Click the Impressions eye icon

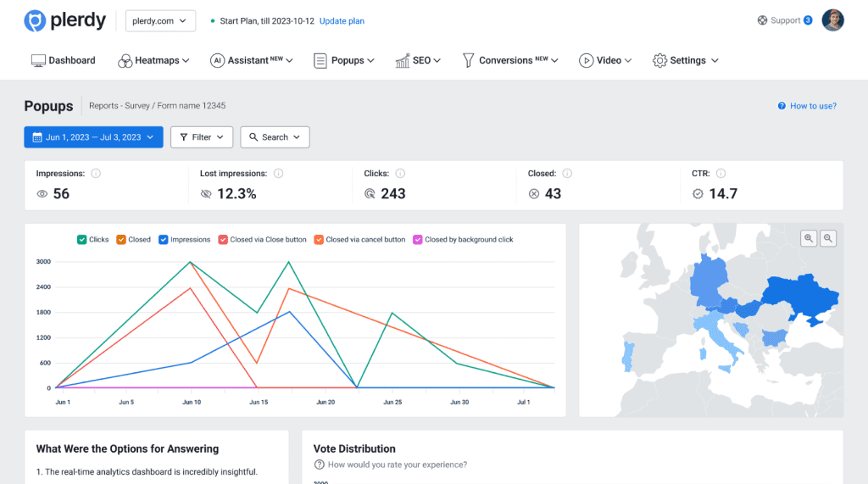coord(42,194)
